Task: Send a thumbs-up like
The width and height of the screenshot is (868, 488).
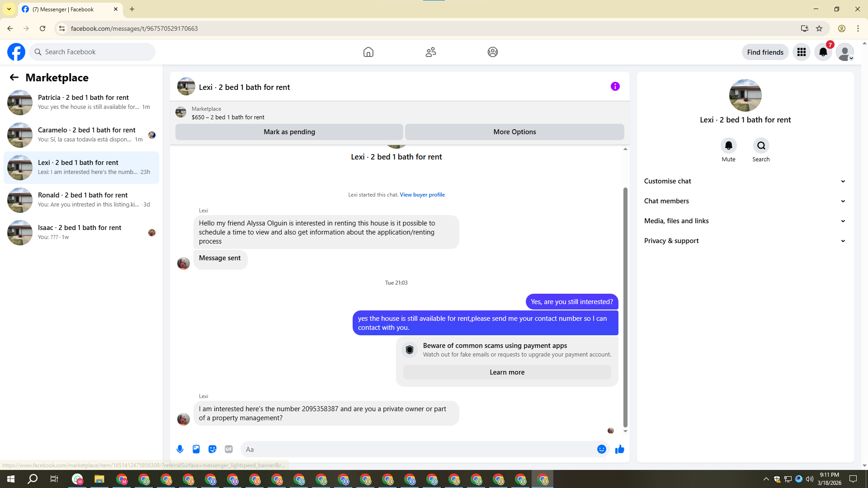Action: tap(619, 449)
